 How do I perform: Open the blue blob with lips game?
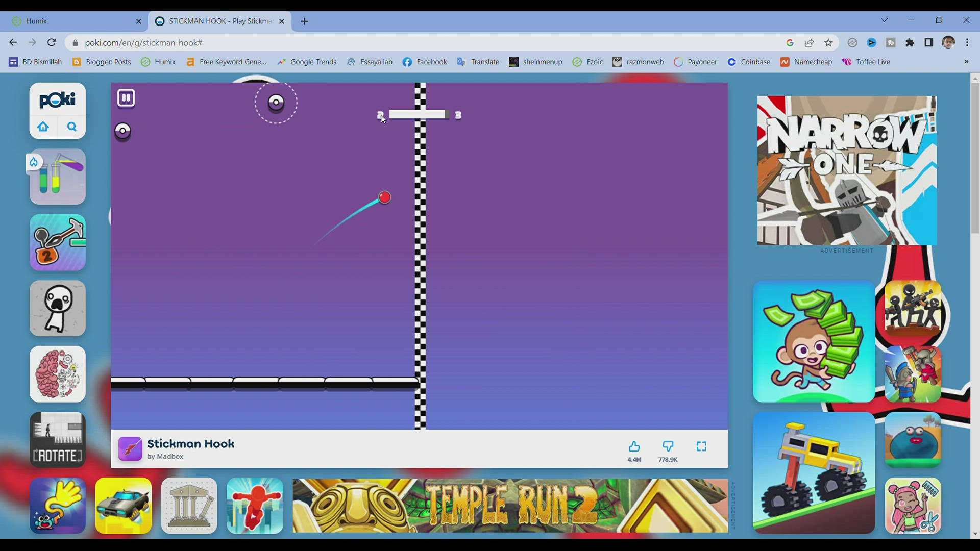click(913, 440)
